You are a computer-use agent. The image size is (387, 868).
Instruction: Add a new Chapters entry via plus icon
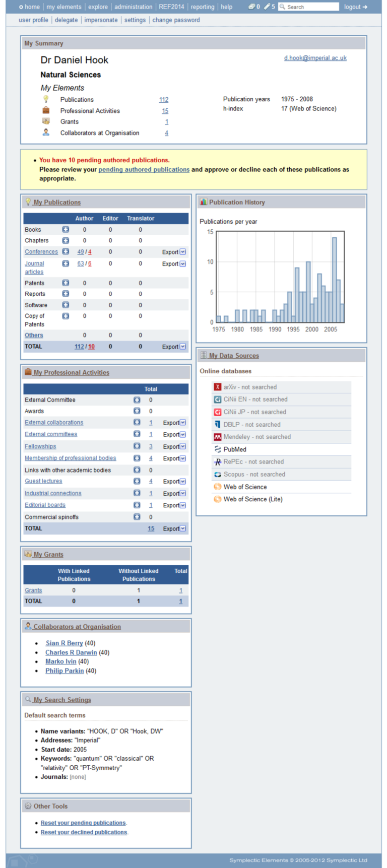pos(66,240)
